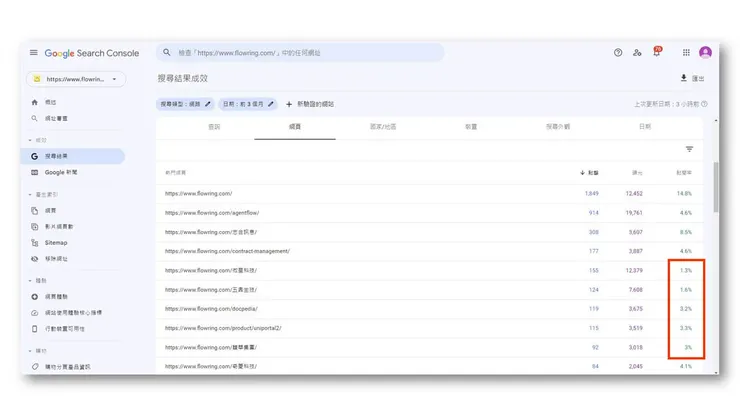Click the Page experience plus-circle icon
Screen dimensions: 740x416
(34, 297)
